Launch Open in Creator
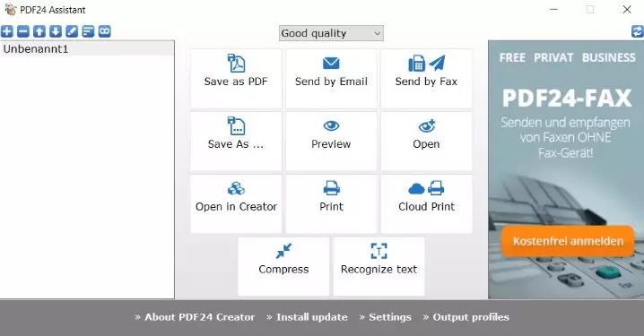Viewport: 644px width, 336px height. 236,204
